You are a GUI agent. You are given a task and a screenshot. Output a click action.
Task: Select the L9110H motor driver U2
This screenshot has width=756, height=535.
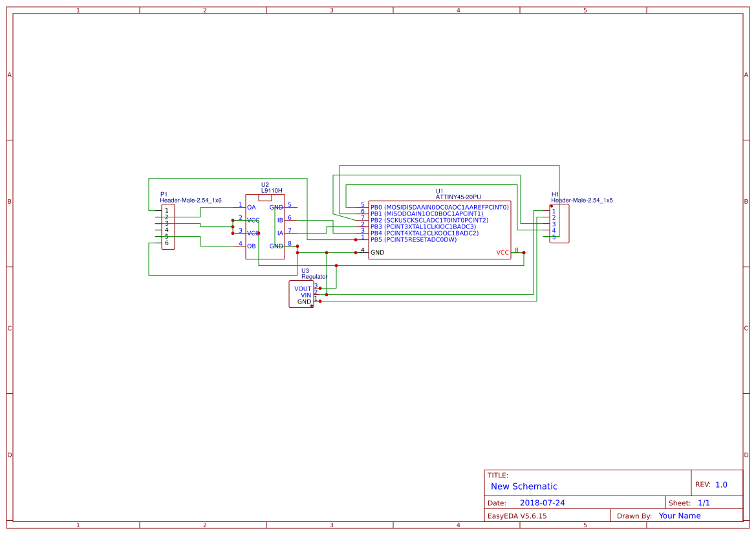coord(265,226)
